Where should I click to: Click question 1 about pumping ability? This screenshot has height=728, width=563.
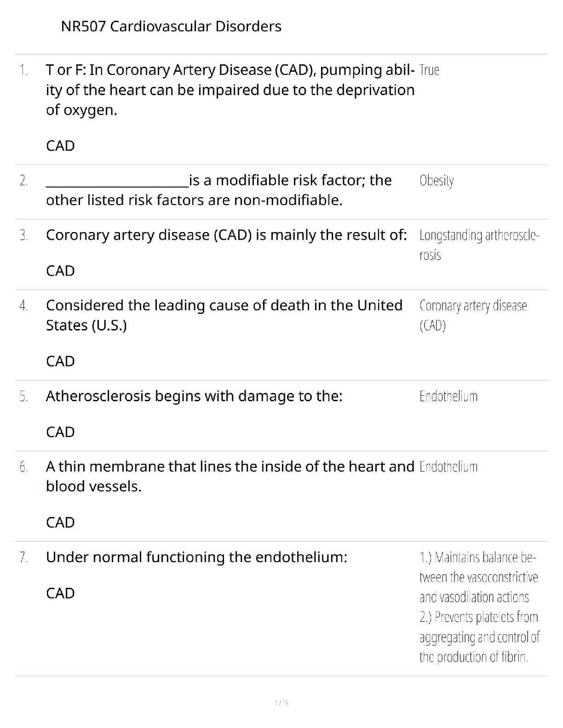click(230, 90)
